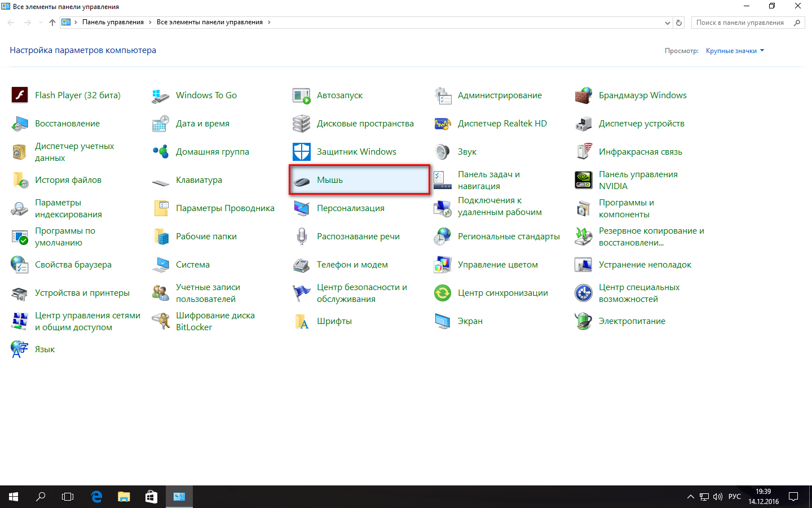Open the Панель управления NVIDIA icon
This screenshot has height=508, width=812.
click(x=584, y=180)
